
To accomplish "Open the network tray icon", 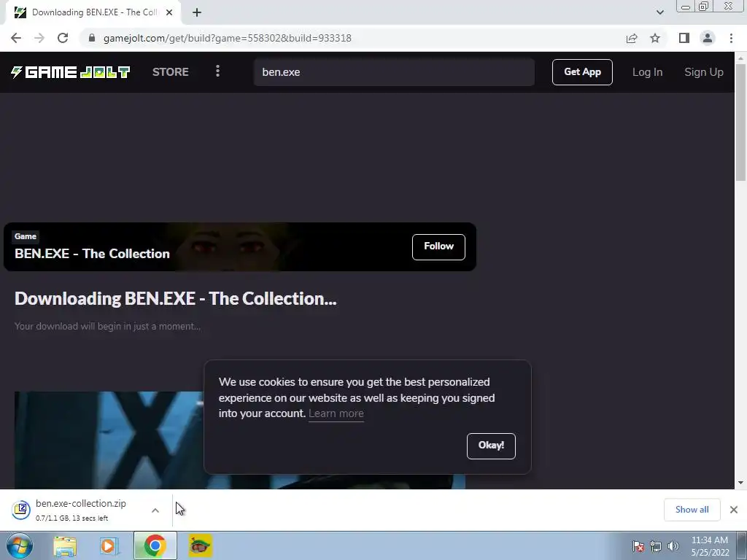I will (656, 546).
